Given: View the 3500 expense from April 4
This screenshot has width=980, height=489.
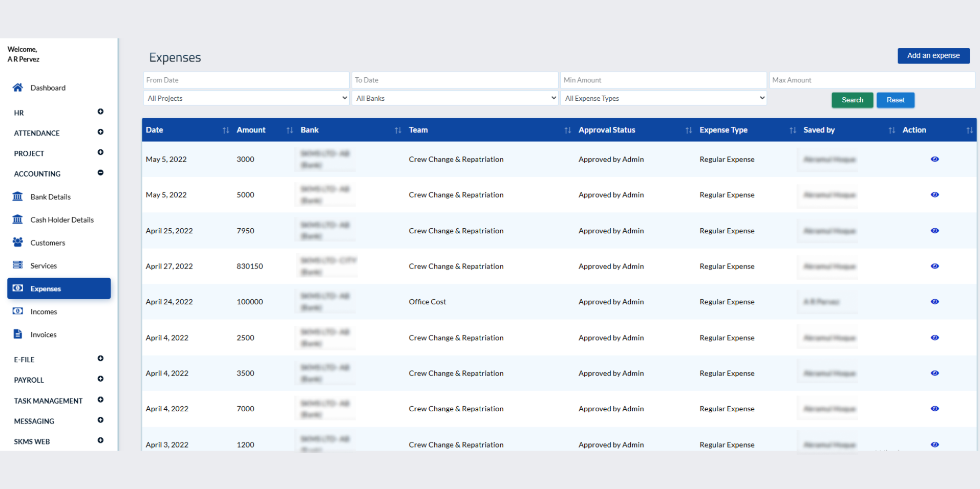Looking at the screenshot, I should click(x=934, y=373).
